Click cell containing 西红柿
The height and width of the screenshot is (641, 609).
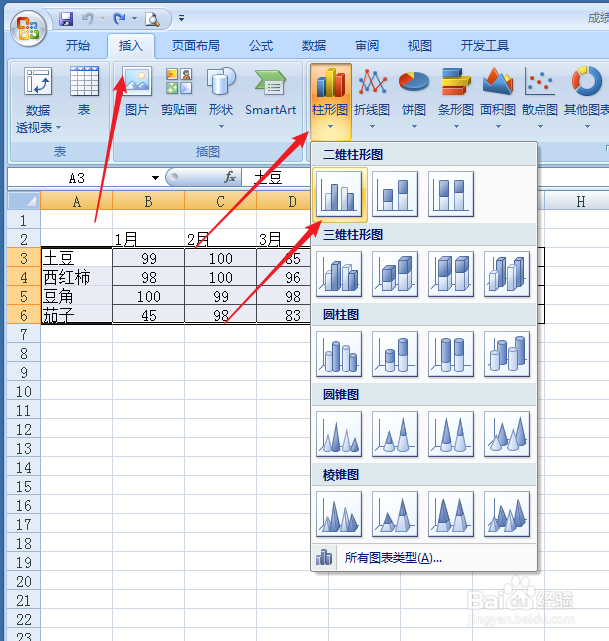[76, 277]
